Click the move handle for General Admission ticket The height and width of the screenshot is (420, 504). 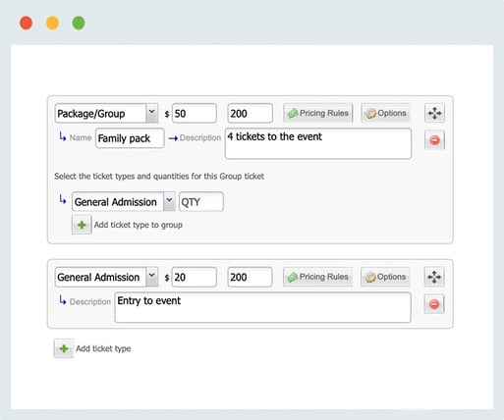click(434, 277)
